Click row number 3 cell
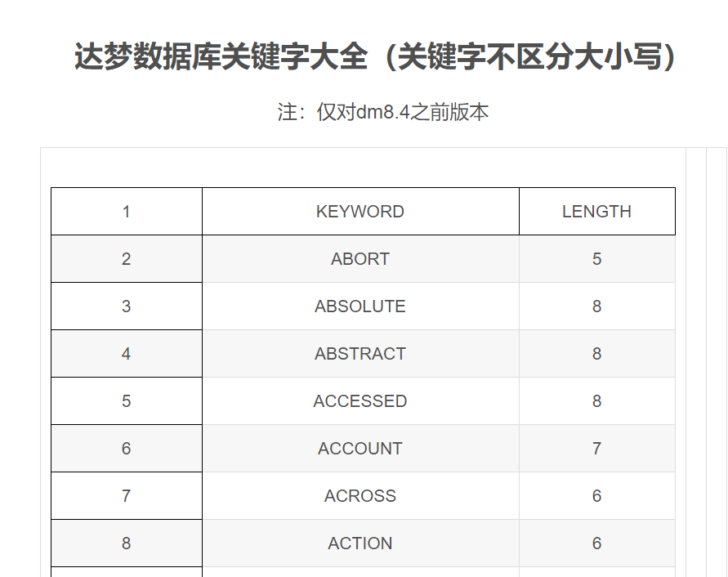728x577 pixels. [x=127, y=306]
